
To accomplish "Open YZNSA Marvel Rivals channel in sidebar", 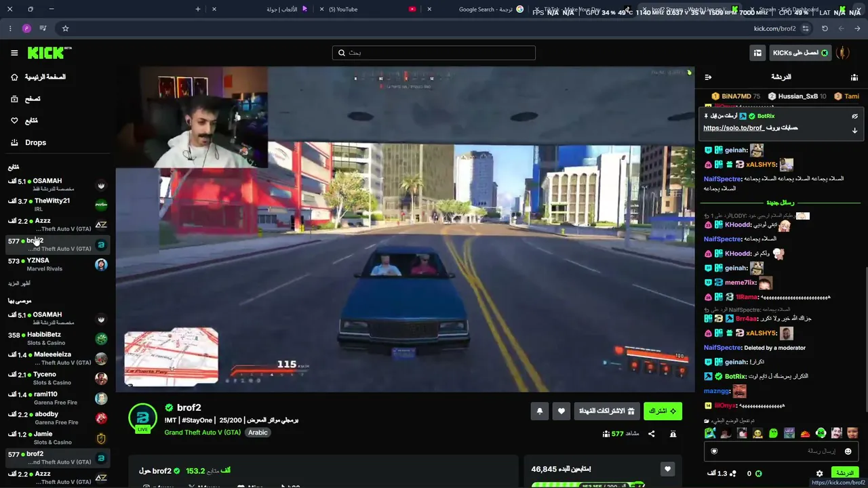I will point(57,264).
